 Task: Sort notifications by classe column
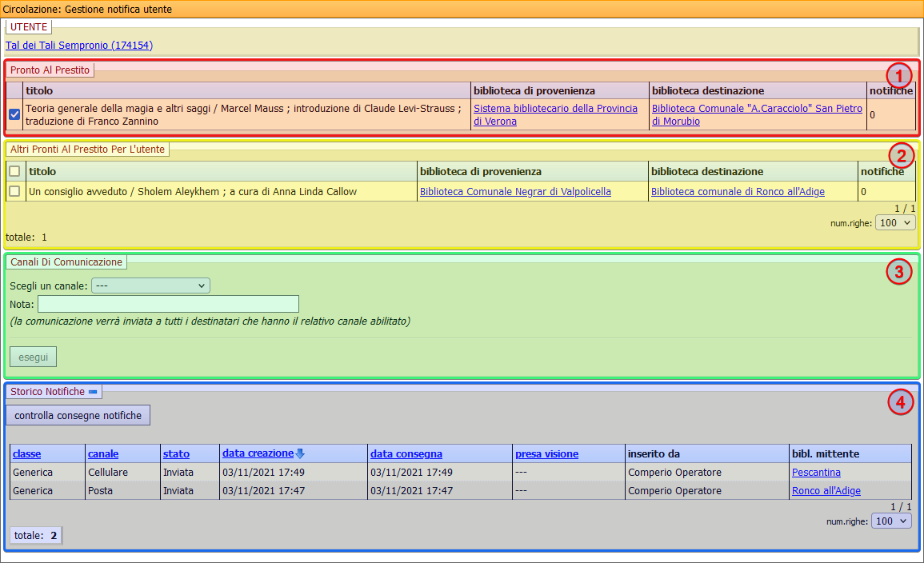[x=27, y=453]
